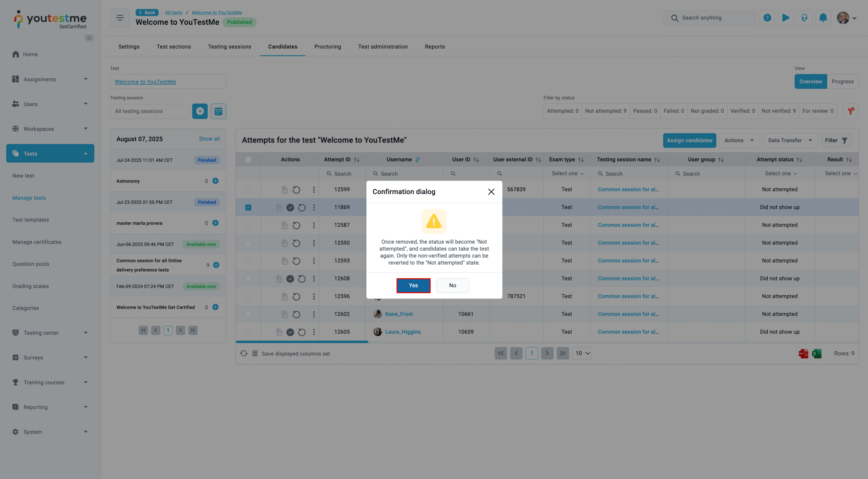This screenshot has width=868, height=479.
Task: Select the checkbox for attempt 12587
Action: click(x=248, y=225)
